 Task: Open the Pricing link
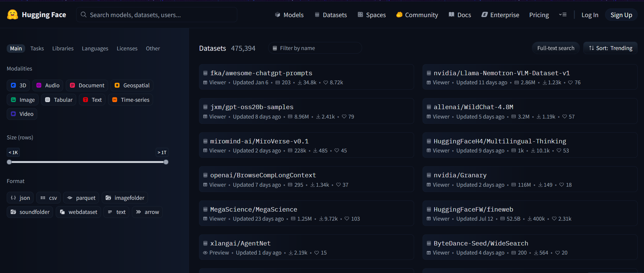(x=539, y=15)
